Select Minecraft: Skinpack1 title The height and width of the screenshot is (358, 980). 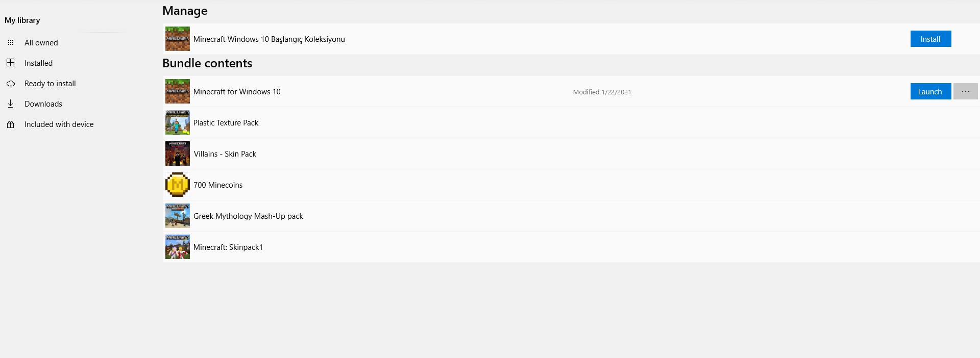(228, 247)
